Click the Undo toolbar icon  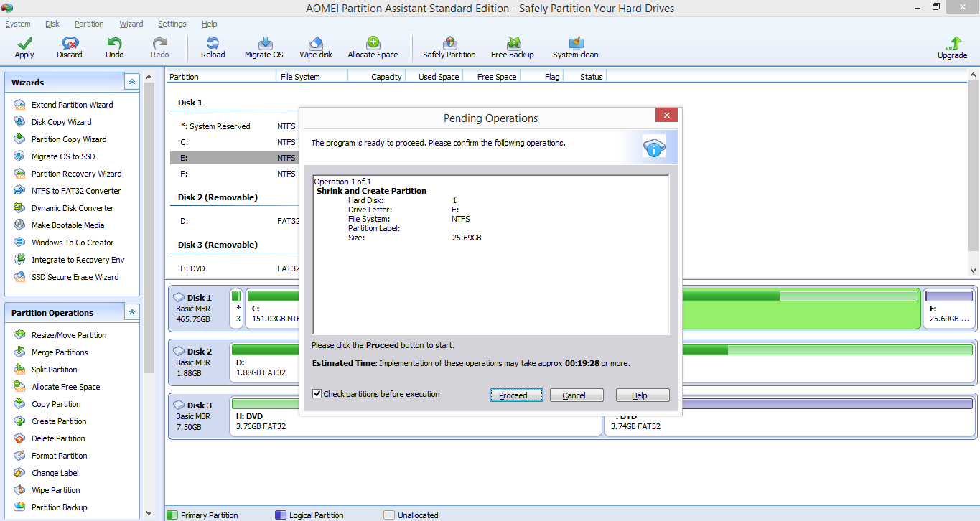(114, 48)
